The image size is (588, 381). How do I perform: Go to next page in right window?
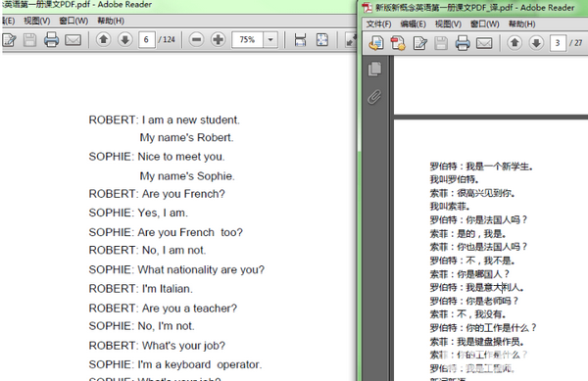click(536, 43)
